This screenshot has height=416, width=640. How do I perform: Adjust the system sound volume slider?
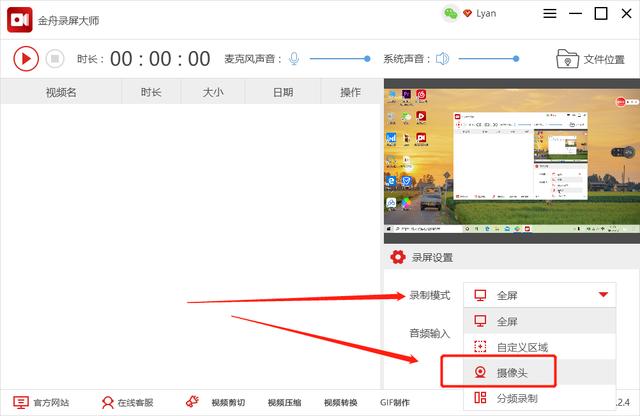click(489, 59)
